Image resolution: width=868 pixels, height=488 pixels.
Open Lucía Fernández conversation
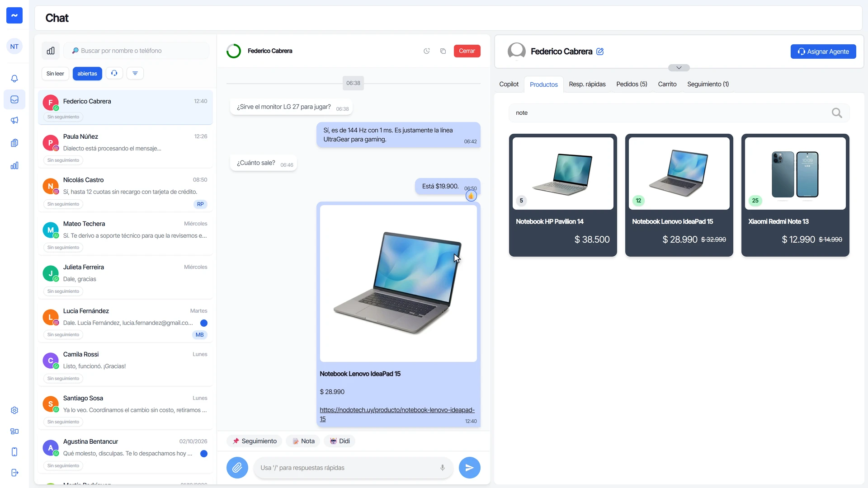[x=125, y=323]
